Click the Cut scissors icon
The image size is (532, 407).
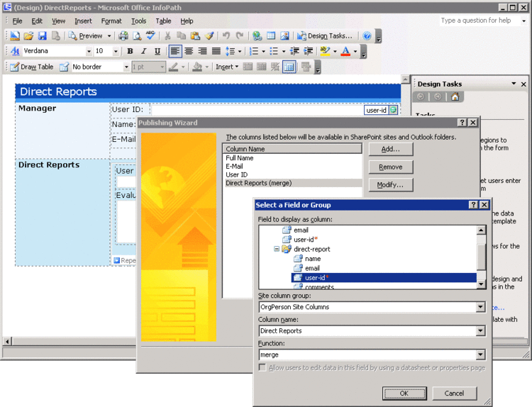pos(167,35)
